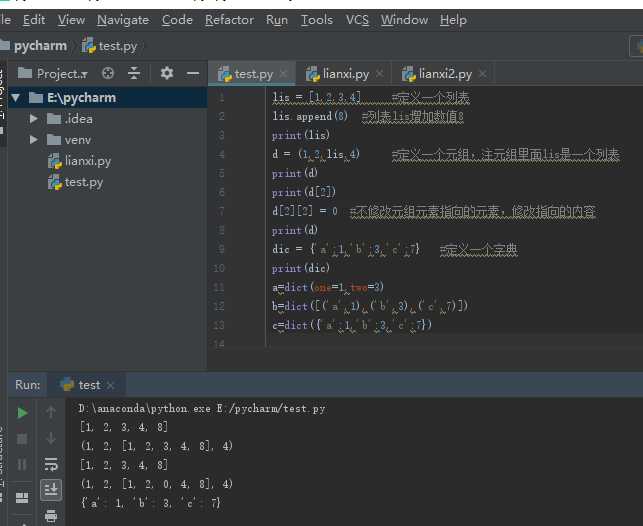Open the Help menu

pos(453,20)
